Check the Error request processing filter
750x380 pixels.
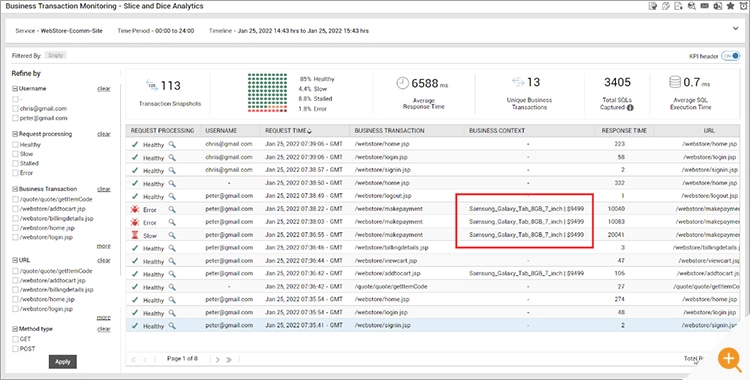pos(15,173)
